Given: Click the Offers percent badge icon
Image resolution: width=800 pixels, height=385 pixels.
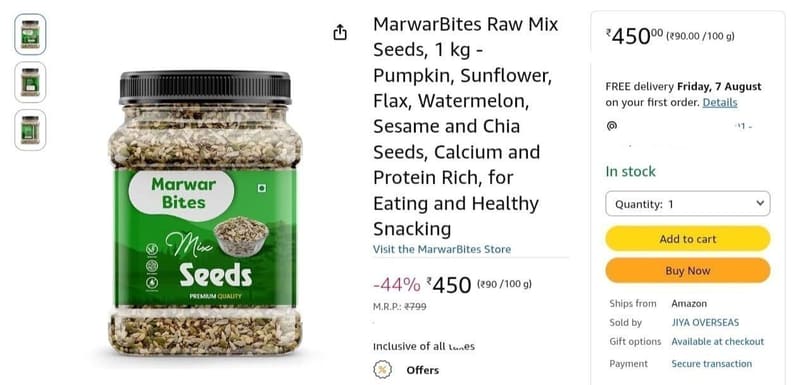Looking at the screenshot, I should point(382,370).
